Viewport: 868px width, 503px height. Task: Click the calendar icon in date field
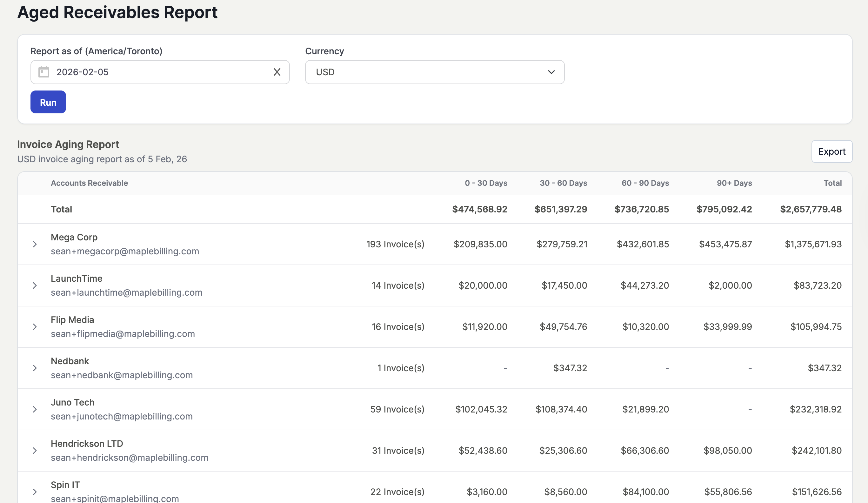44,72
